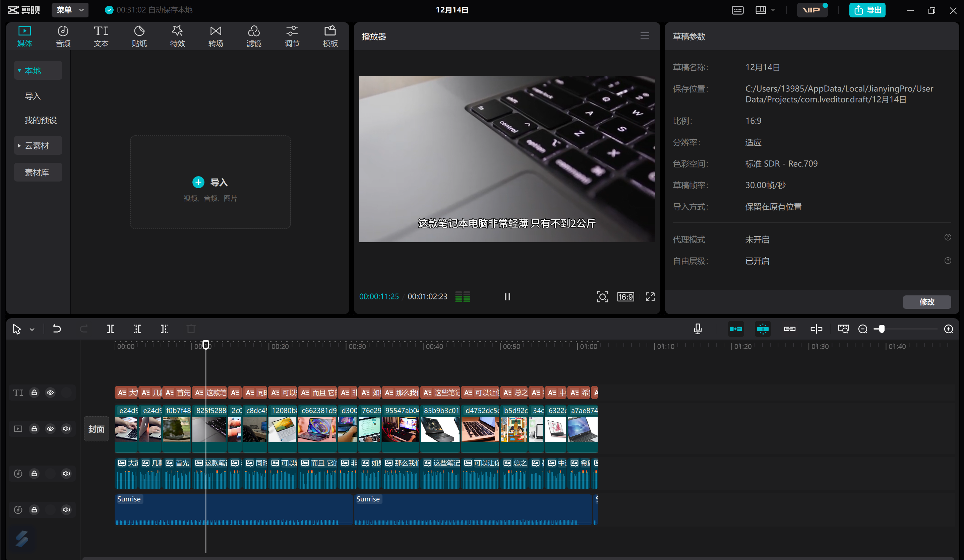The width and height of the screenshot is (964, 560).
Task: Click the playhead marker on the ruler
Action: 206,345
